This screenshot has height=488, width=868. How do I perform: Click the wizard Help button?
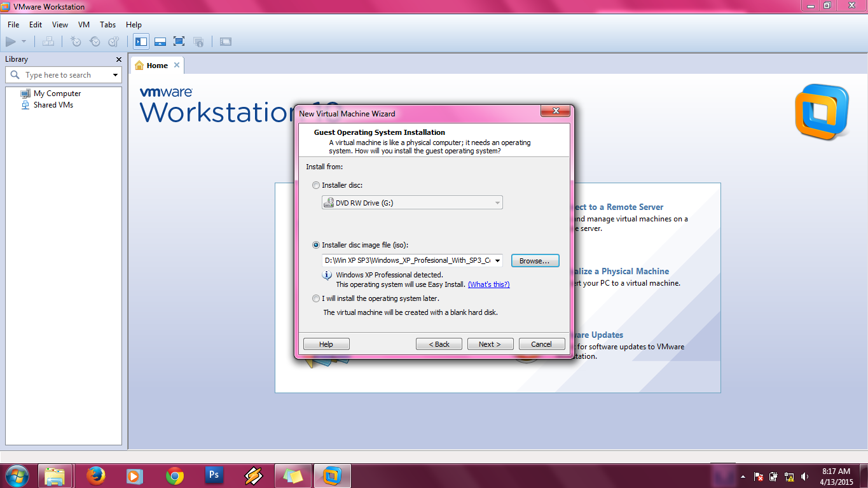click(x=326, y=344)
